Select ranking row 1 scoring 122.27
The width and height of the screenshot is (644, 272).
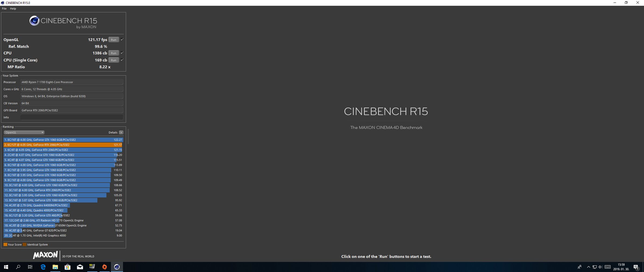pos(63,140)
